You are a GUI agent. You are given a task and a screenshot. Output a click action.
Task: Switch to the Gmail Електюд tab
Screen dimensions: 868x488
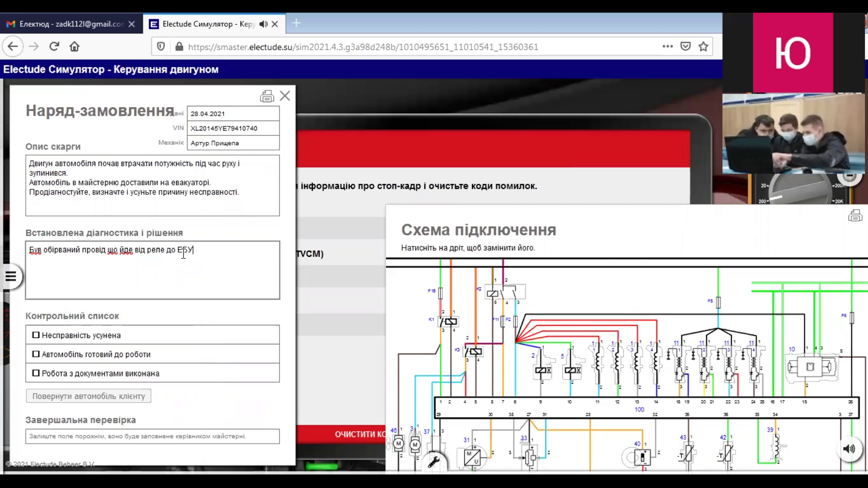pos(68,24)
